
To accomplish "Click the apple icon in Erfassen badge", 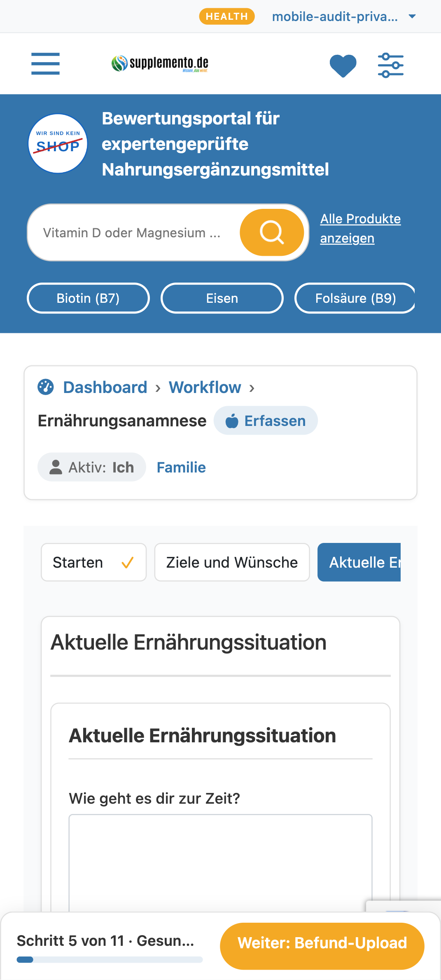I will (232, 421).
